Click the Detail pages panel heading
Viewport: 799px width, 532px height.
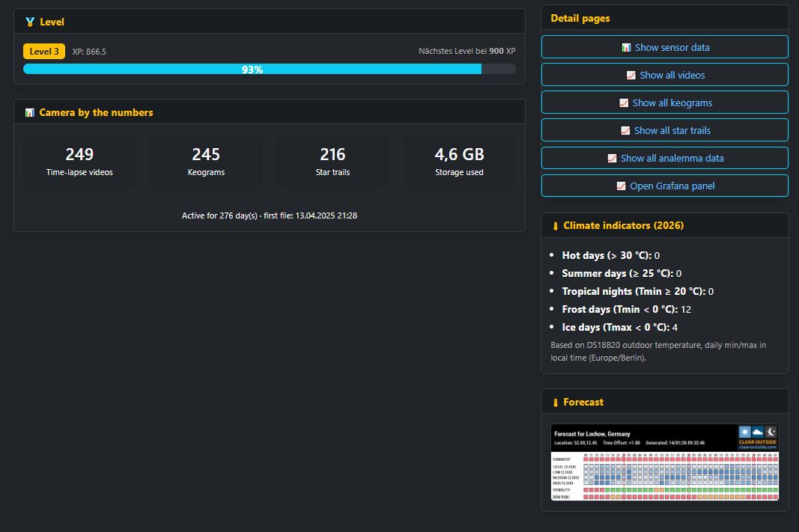pos(580,18)
